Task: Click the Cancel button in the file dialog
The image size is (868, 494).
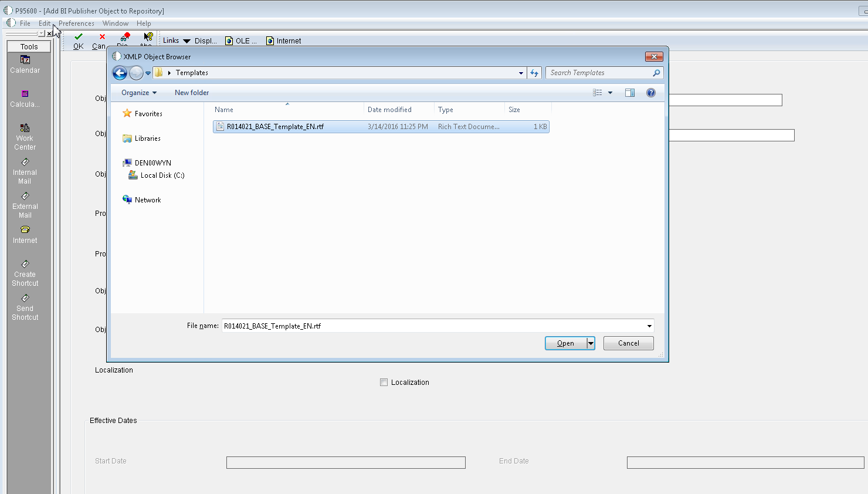Action: pos(628,343)
